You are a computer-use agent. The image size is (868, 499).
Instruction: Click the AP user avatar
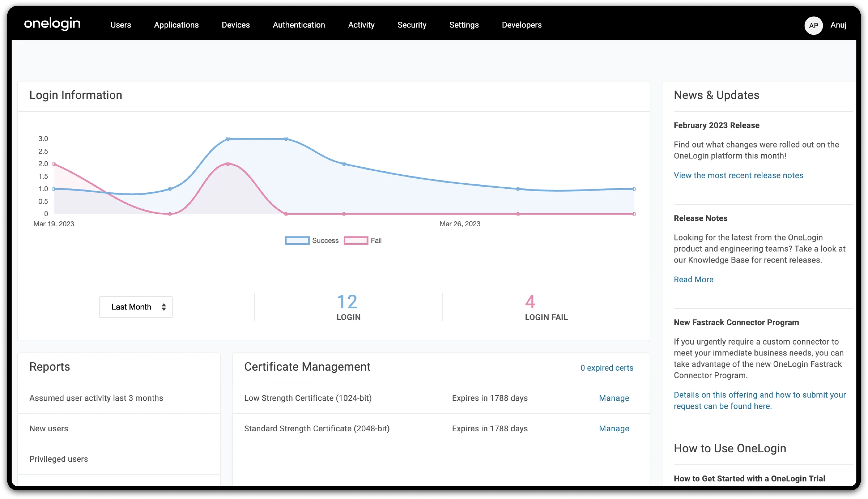coord(814,25)
